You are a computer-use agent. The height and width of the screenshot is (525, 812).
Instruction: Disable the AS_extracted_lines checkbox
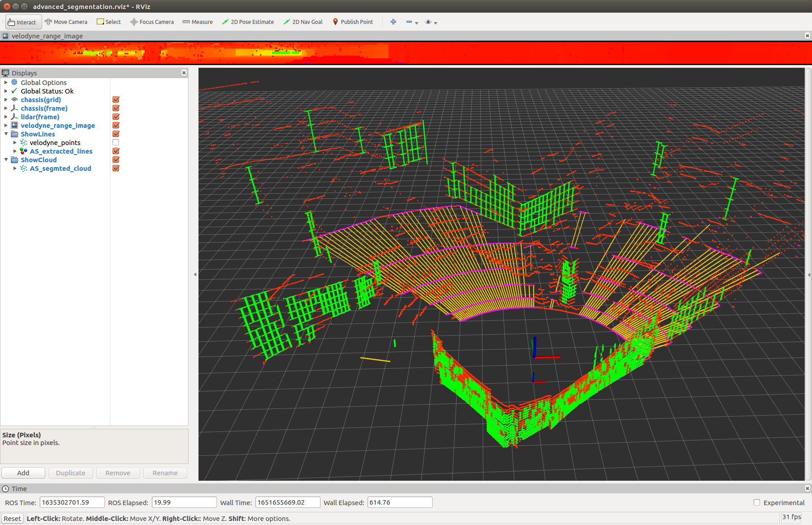(x=116, y=151)
